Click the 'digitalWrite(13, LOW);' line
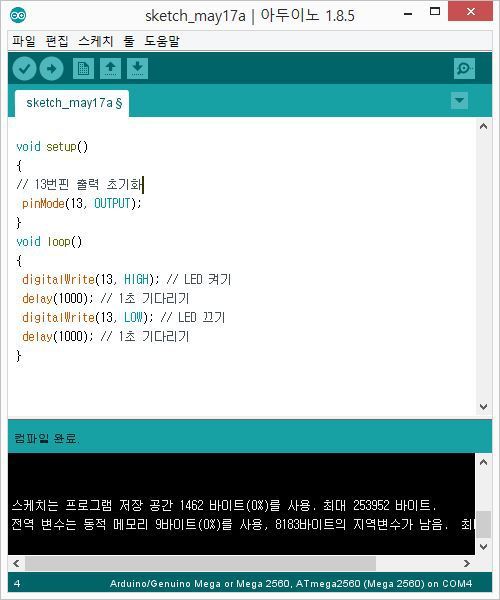The width and height of the screenshot is (500, 600). tap(123, 317)
